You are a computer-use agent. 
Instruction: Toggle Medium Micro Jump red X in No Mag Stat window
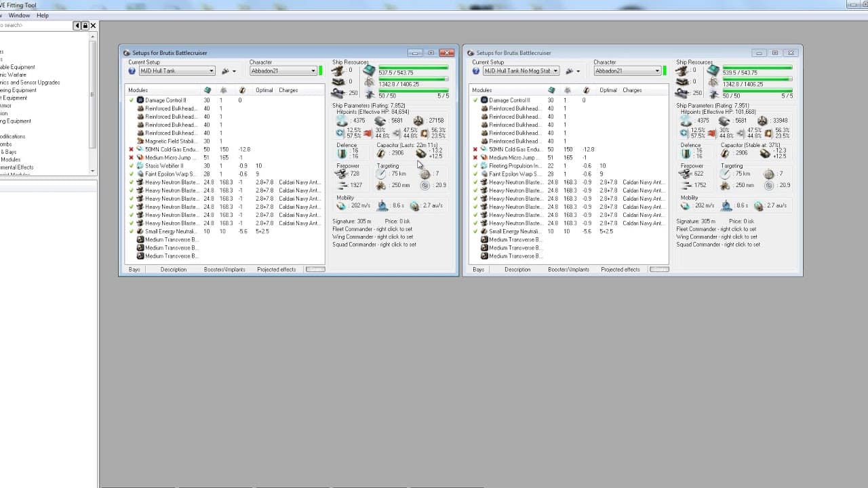(475, 157)
